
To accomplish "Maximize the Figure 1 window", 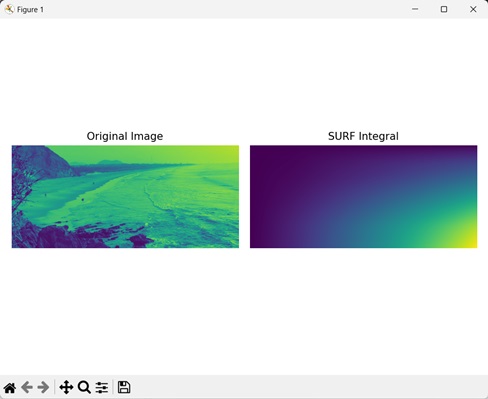I will pyautogui.click(x=444, y=9).
